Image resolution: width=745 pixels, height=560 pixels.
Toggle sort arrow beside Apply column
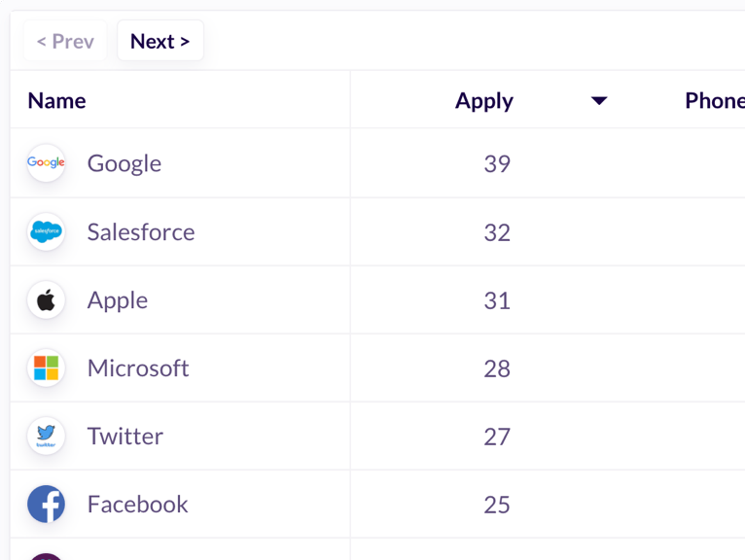click(x=599, y=101)
